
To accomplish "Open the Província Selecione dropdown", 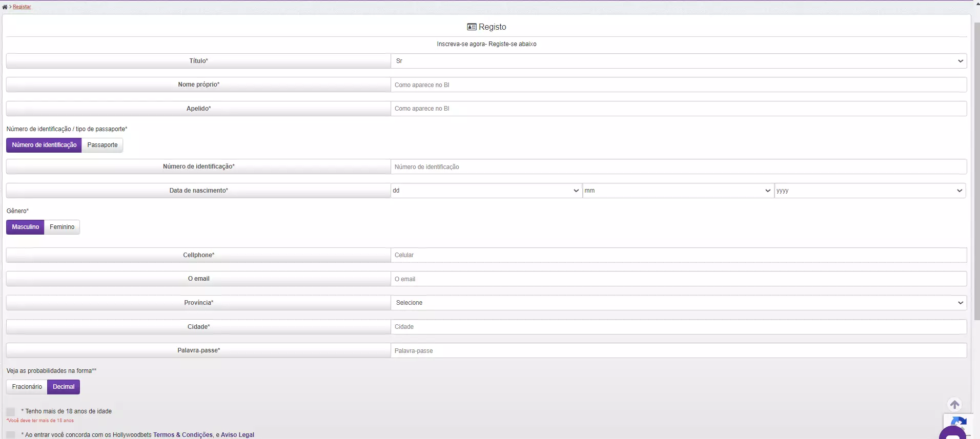I will (x=678, y=303).
